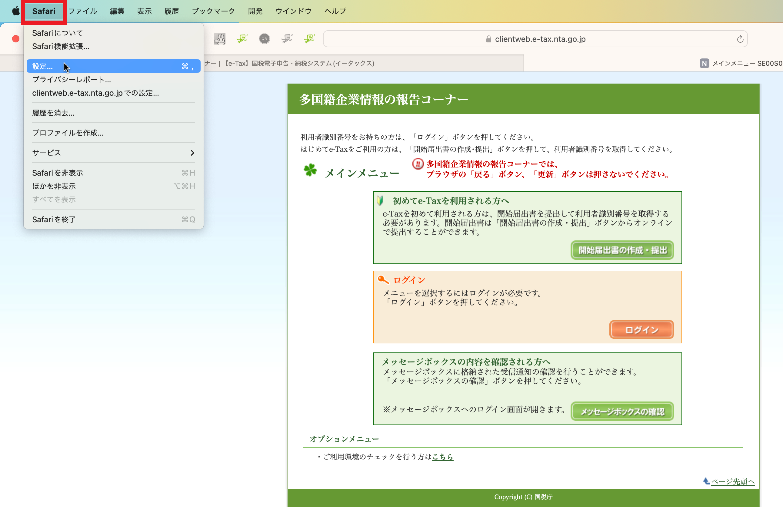Screen dimensions: 783x532
Task: Click the Copyright (C) 国税庁 footer text
Action: (523, 497)
